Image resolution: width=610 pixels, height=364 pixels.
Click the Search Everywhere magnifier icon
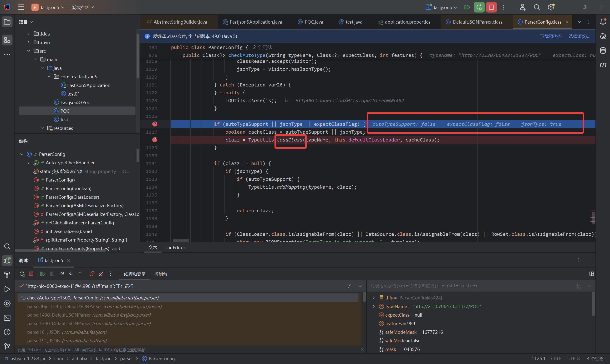pyautogui.click(x=537, y=7)
